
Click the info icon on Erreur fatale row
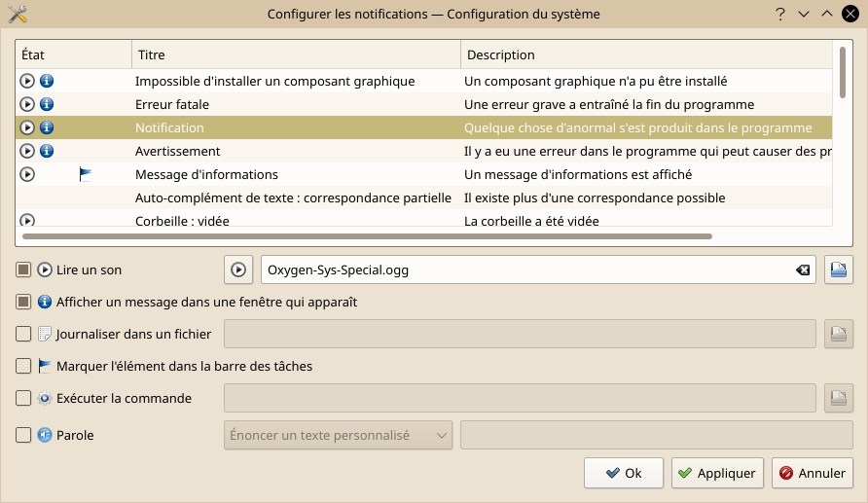point(47,104)
